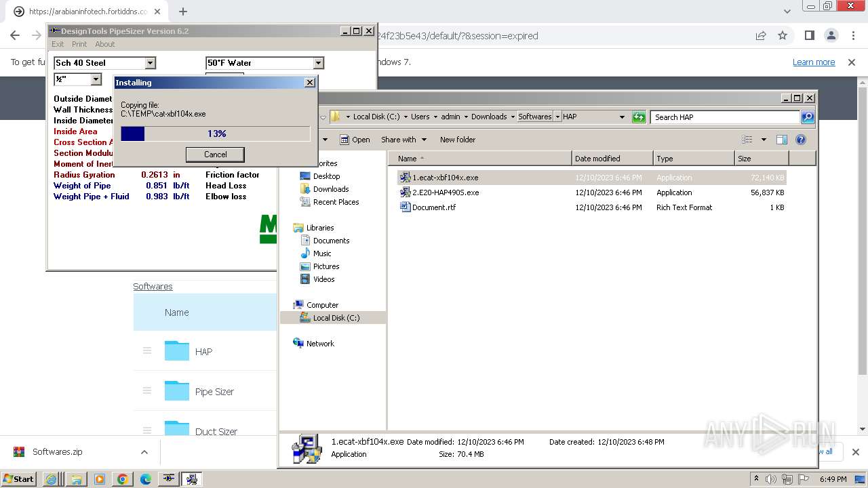
Task: Refresh the HAP folder view
Action: [639, 117]
